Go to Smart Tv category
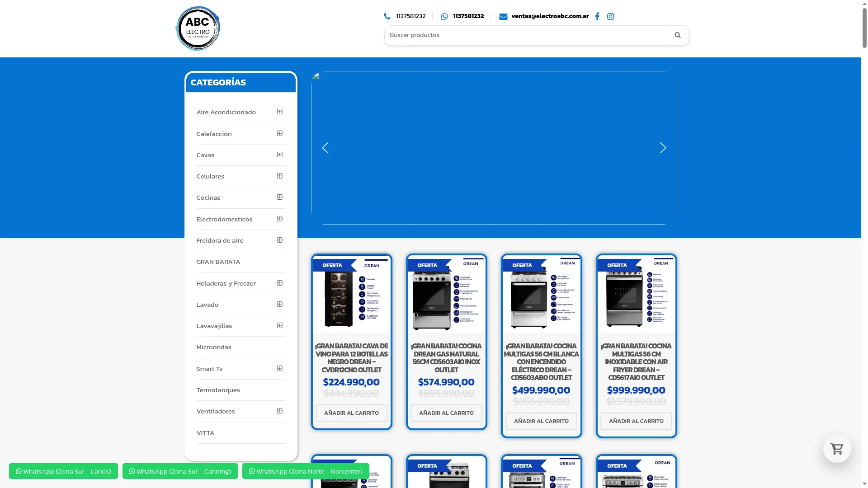This screenshot has height=488, width=868. click(x=209, y=369)
